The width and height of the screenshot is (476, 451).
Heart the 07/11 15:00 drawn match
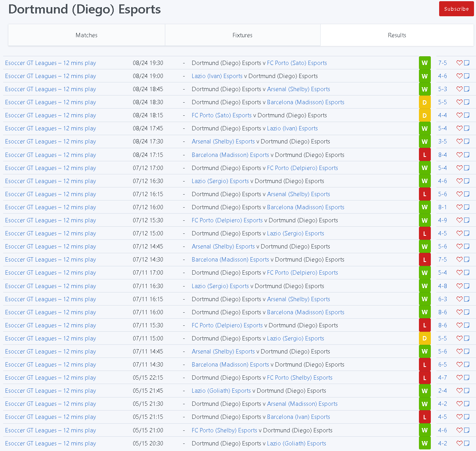(459, 338)
